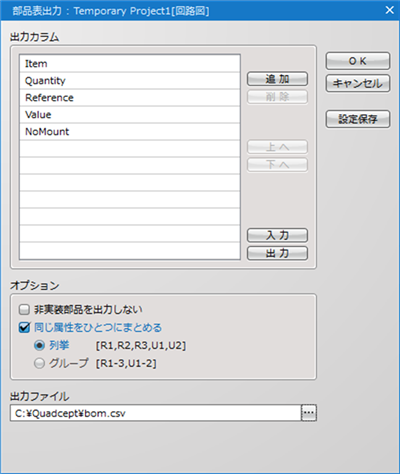Select the Quantity column row
The height and width of the screenshot is (474, 400).
click(130, 81)
